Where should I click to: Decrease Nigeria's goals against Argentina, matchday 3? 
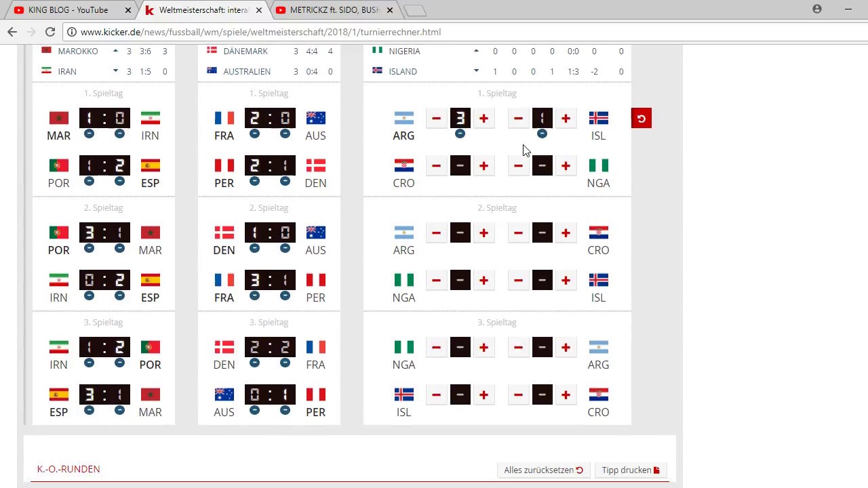coord(436,348)
